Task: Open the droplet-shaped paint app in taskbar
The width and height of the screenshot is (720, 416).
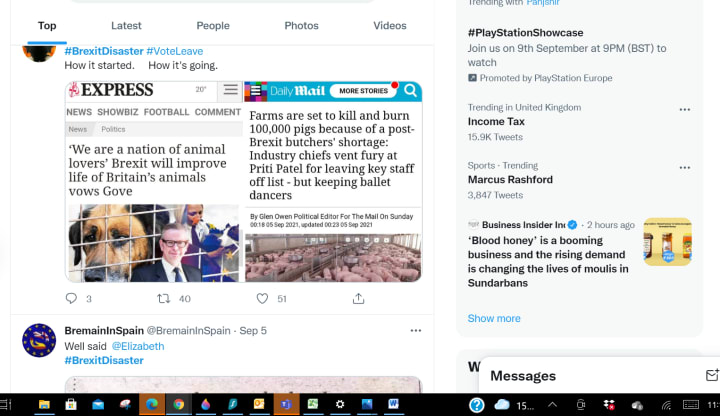Action: click(205, 405)
